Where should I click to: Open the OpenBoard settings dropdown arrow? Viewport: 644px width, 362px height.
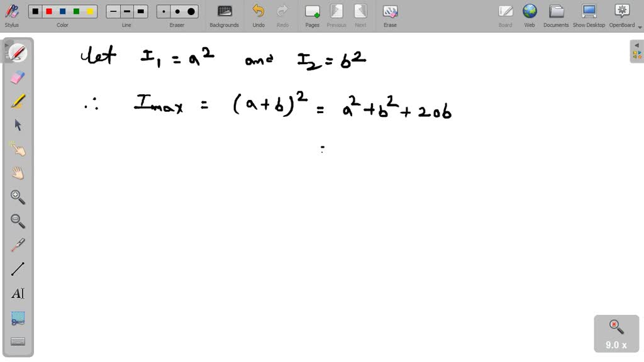[x=638, y=25]
